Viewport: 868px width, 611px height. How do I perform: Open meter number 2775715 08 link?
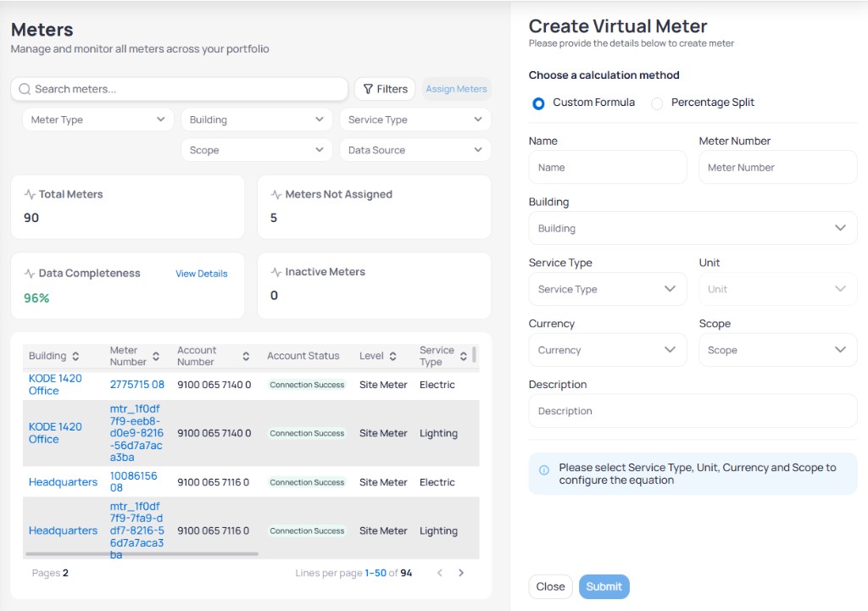[136, 385]
